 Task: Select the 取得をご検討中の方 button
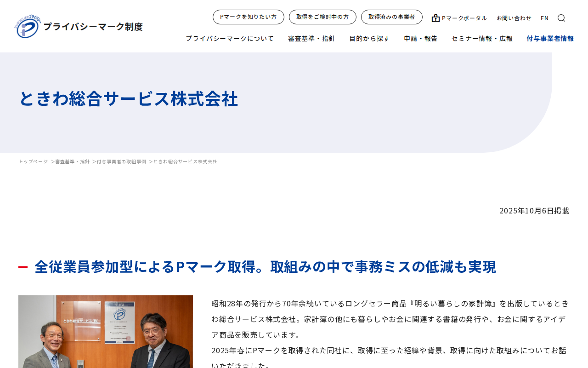[x=322, y=17]
